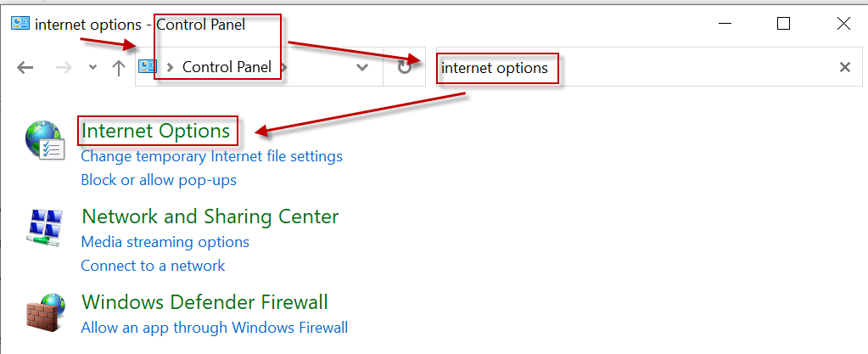Select Control Panel breadcrumb in address bar

(x=227, y=67)
